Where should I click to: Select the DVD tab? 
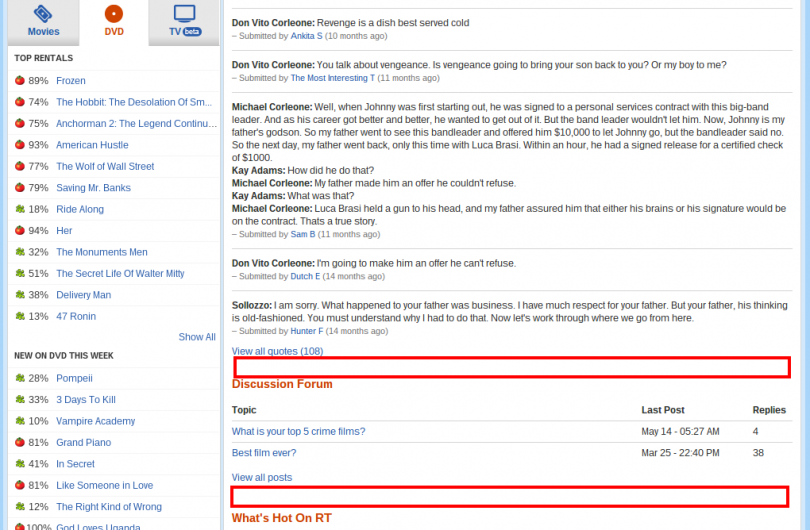click(x=114, y=23)
